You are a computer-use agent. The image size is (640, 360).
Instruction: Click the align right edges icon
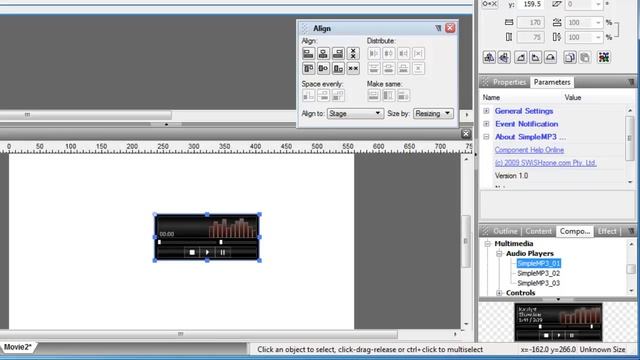pos(338,53)
